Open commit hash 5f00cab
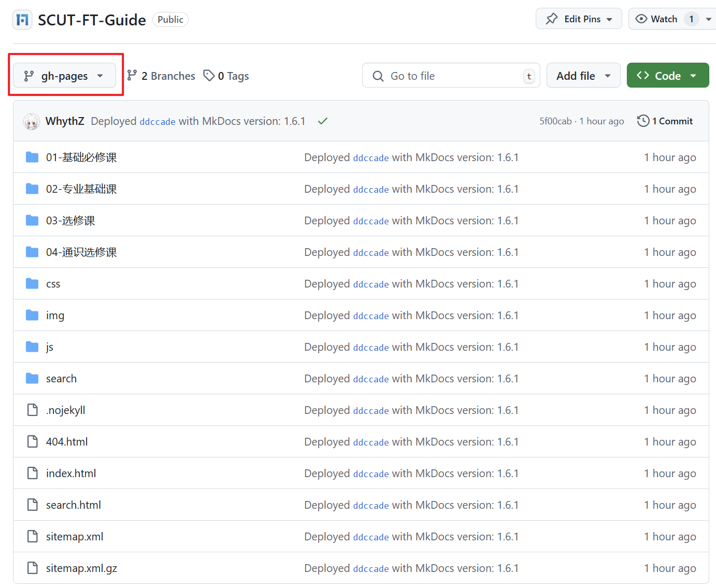 click(x=555, y=121)
